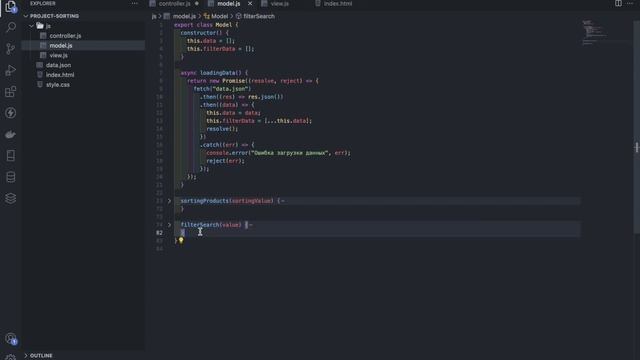Open the device preview icon in activity bar
Image resolution: width=640 pixels, height=360 pixels.
[11, 156]
